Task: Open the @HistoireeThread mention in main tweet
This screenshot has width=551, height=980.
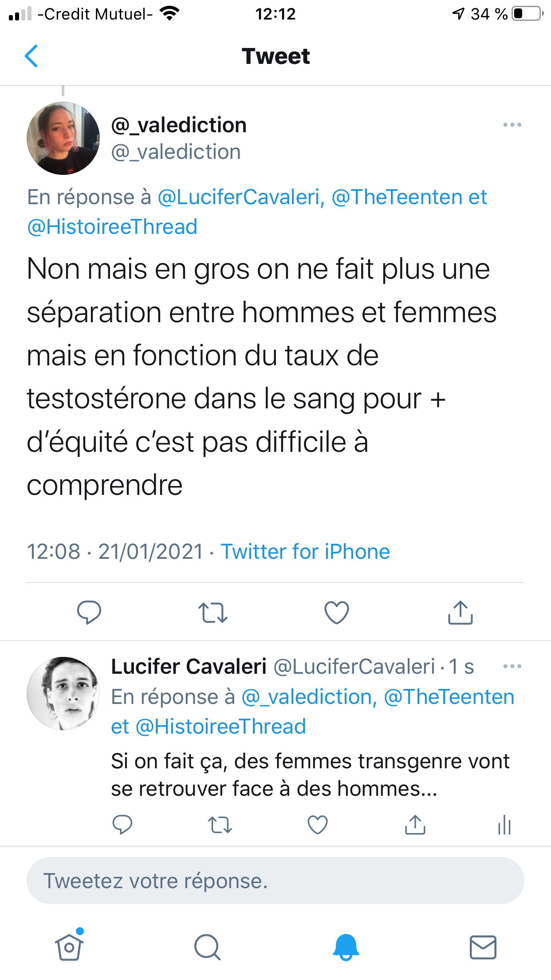Action: pos(112,227)
